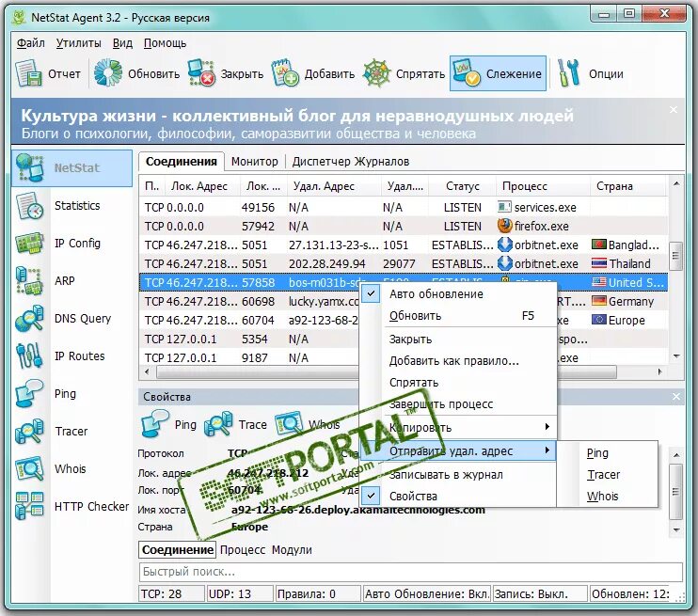Click the Закрыть connection toolbar icon
698x616 pixels.
201,73
